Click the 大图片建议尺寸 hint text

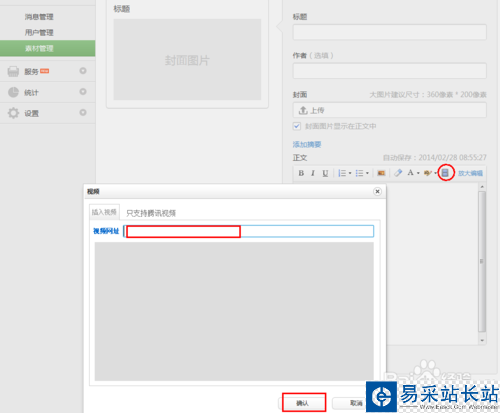[428, 95]
